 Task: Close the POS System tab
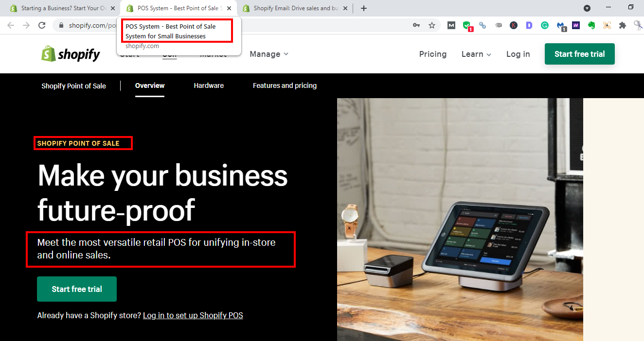pos(229,8)
